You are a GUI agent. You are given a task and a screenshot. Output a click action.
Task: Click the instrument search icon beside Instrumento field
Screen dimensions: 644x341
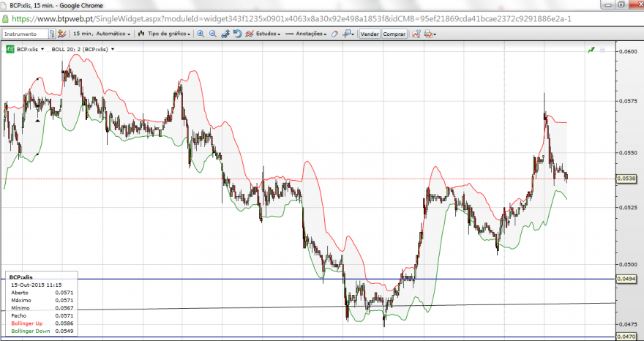click(x=52, y=34)
